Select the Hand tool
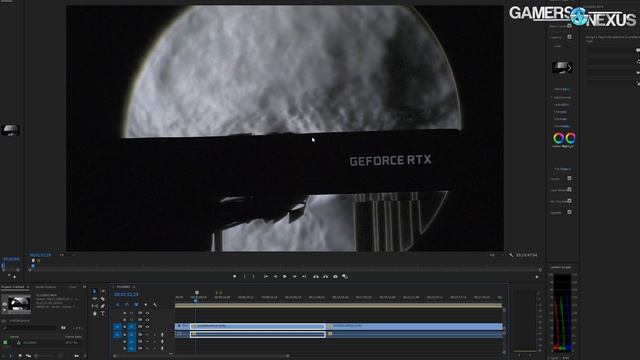Viewport: 640px width, 360px height. (95, 313)
